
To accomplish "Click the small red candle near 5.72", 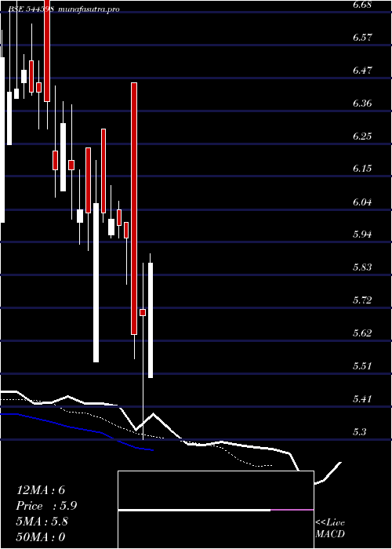I will coord(143,312).
